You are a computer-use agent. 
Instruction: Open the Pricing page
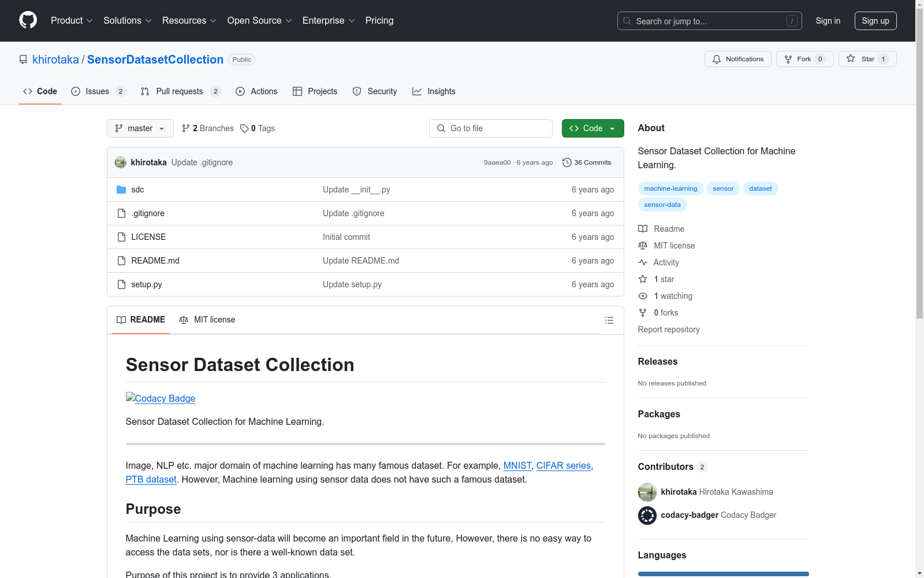(x=379, y=20)
